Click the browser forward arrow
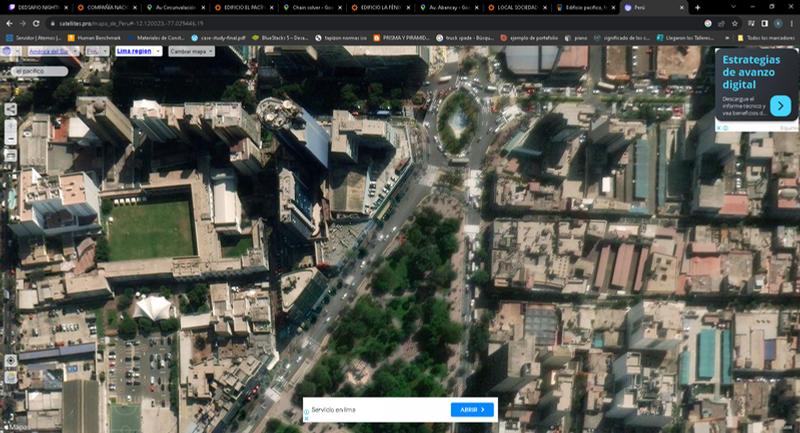The width and height of the screenshot is (800, 433). coord(22,23)
